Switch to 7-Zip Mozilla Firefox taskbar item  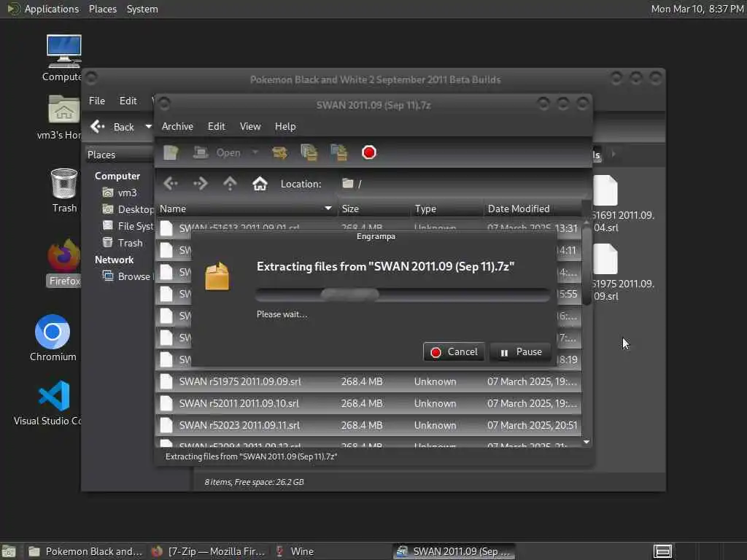coord(208,551)
